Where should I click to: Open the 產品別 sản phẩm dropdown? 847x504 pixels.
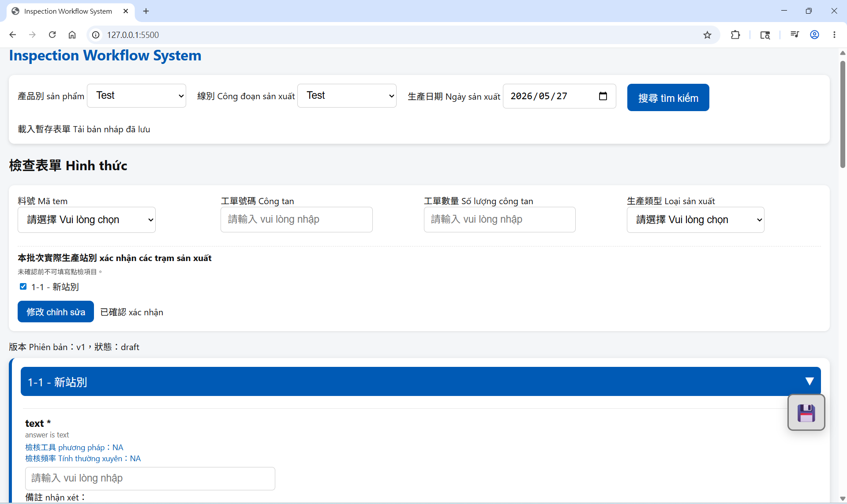coord(136,96)
